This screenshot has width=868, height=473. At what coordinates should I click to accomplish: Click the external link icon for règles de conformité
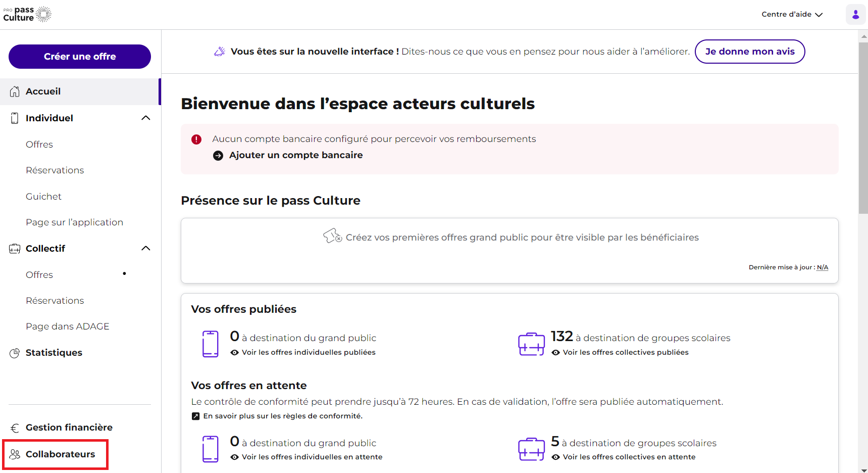[196, 416]
